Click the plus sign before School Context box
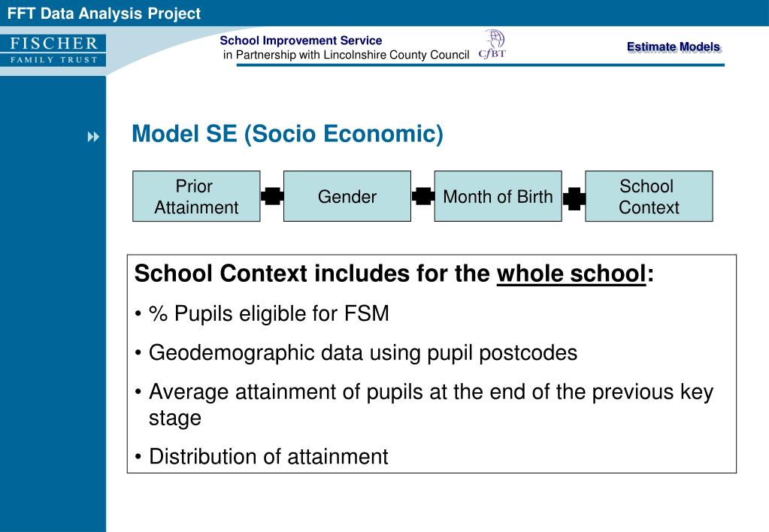 tap(574, 198)
